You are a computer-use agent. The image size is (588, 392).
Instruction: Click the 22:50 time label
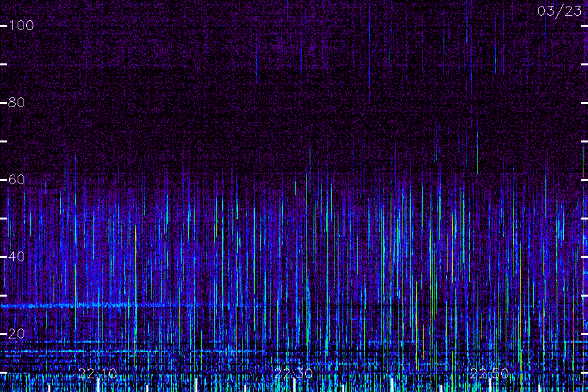click(489, 373)
